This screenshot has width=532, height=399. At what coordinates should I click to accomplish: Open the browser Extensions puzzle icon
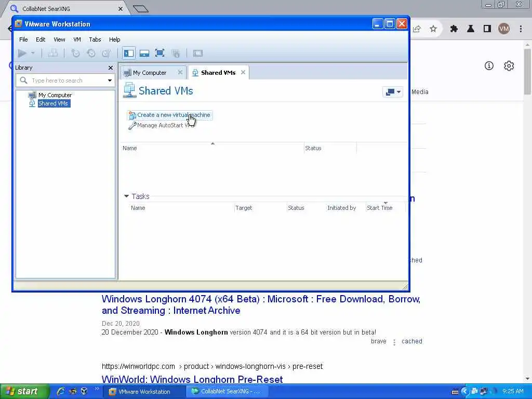tap(454, 29)
